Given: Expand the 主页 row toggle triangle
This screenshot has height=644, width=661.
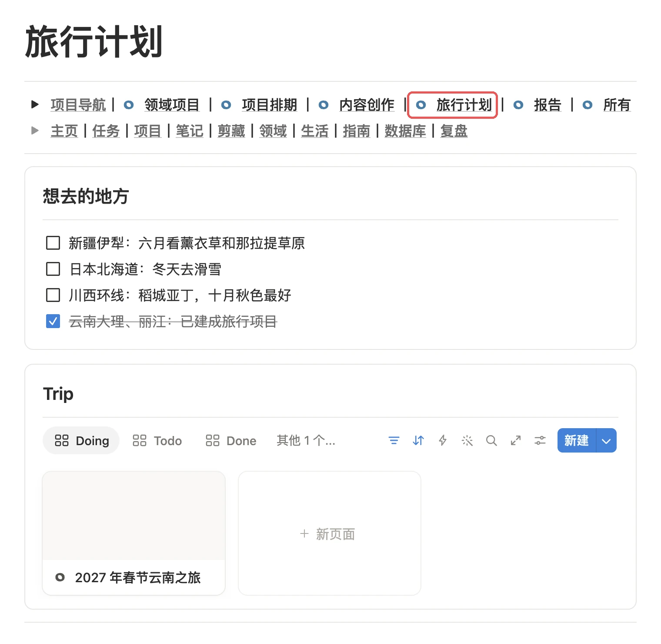Looking at the screenshot, I should (x=35, y=131).
